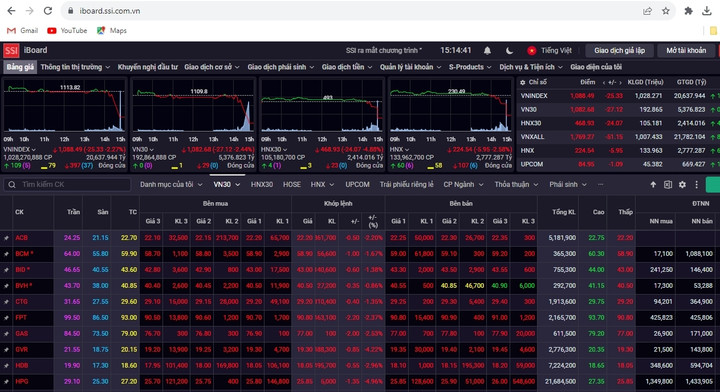Open Maps bookmark
The width and height of the screenshot is (720, 392).
point(112,31)
